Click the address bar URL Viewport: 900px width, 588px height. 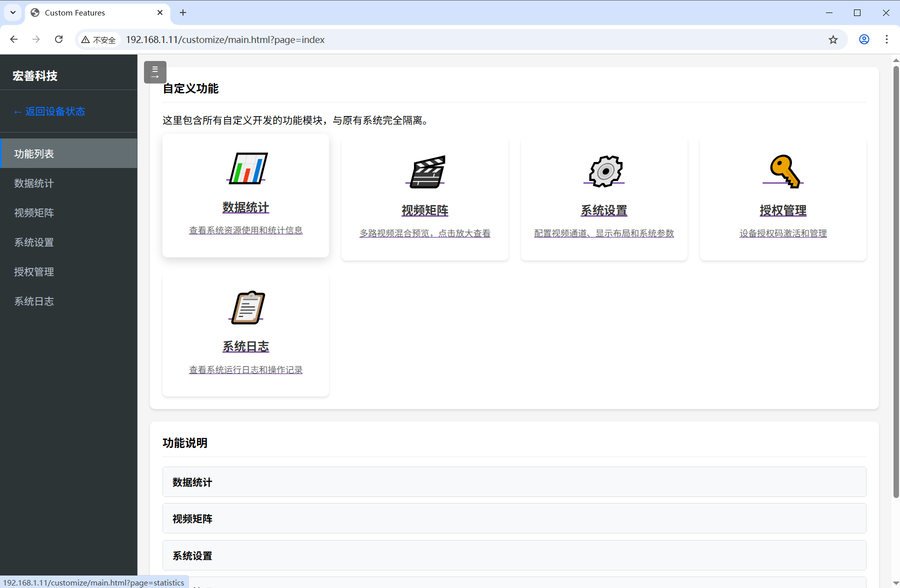tap(225, 39)
